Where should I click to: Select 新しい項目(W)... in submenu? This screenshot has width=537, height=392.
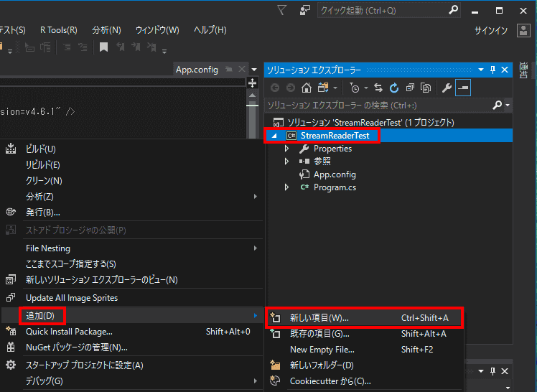365,318
